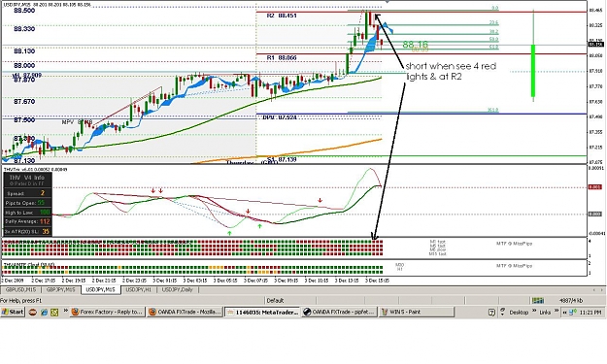Click the Pips to Open row
Image resolution: width=607 pixels, height=364 pixels.
[27, 203]
